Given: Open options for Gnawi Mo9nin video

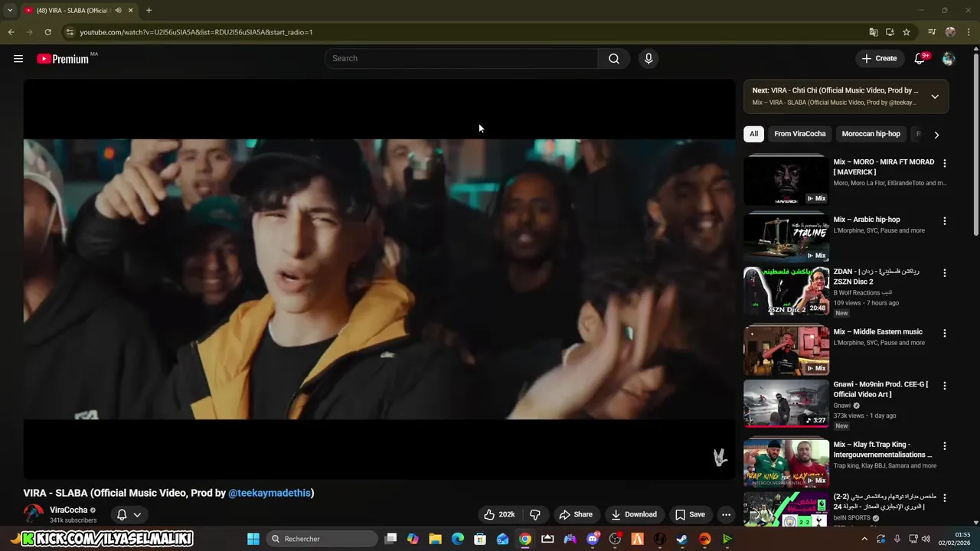Looking at the screenshot, I should click(x=944, y=385).
